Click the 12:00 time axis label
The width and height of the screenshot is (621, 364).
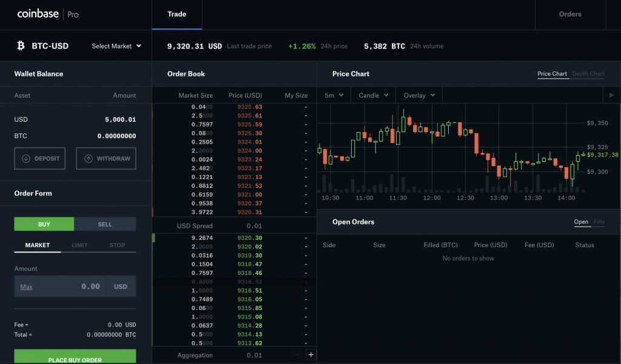pos(432,198)
